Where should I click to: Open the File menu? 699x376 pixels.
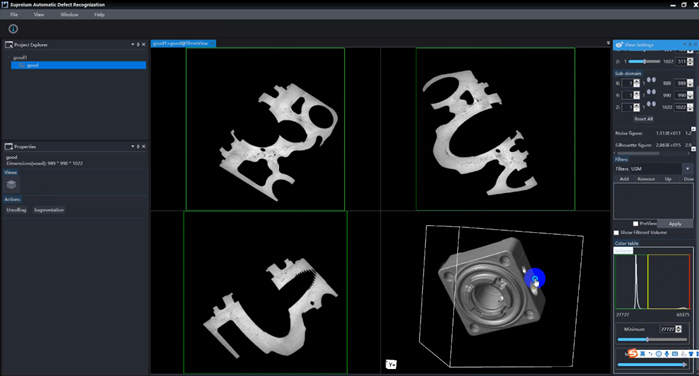coord(14,15)
